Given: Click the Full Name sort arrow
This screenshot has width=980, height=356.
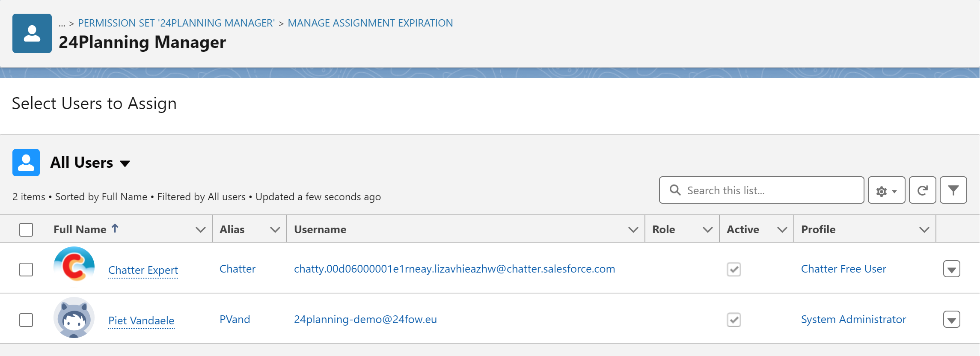Looking at the screenshot, I should (115, 228).
